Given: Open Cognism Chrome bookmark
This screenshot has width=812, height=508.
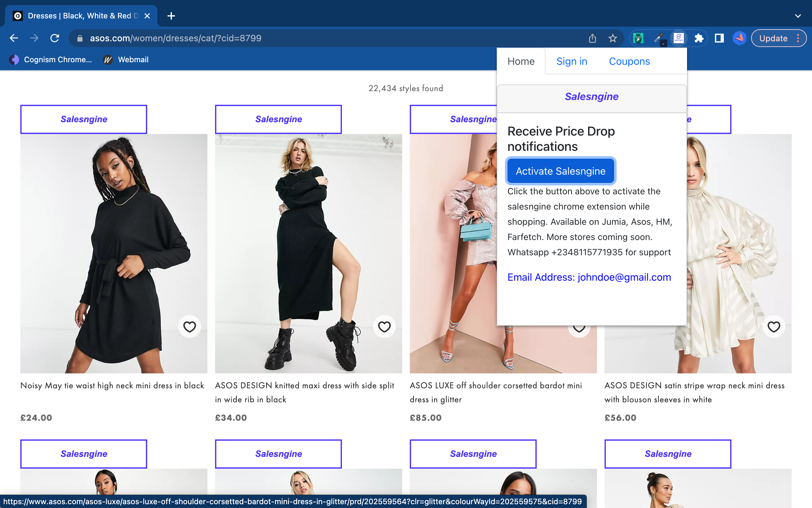Looking at the screenshot, I should (x=50, y=59).
